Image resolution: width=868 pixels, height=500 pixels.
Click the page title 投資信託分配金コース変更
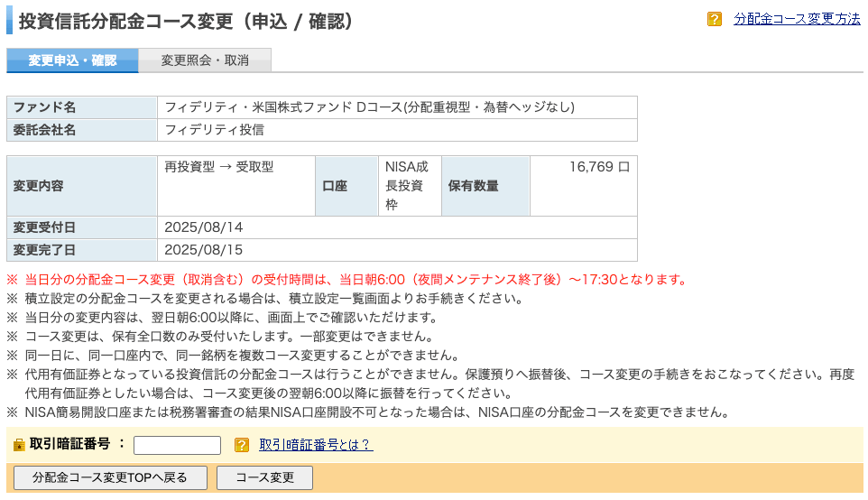click(186, 21)
